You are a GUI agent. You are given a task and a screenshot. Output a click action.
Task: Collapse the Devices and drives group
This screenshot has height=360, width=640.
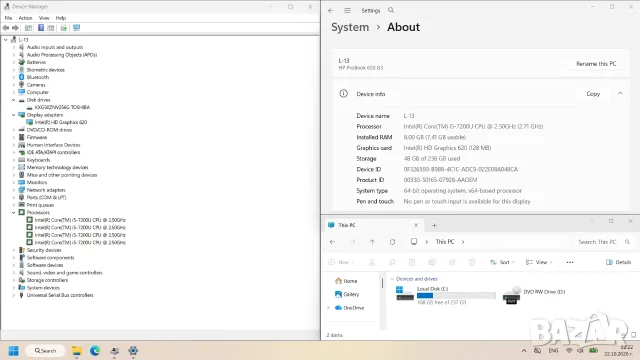click(392, 279)
